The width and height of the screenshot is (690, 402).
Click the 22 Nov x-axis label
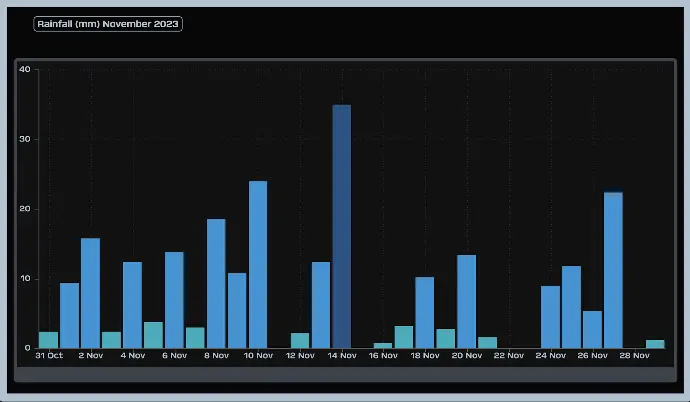point(509,355)
